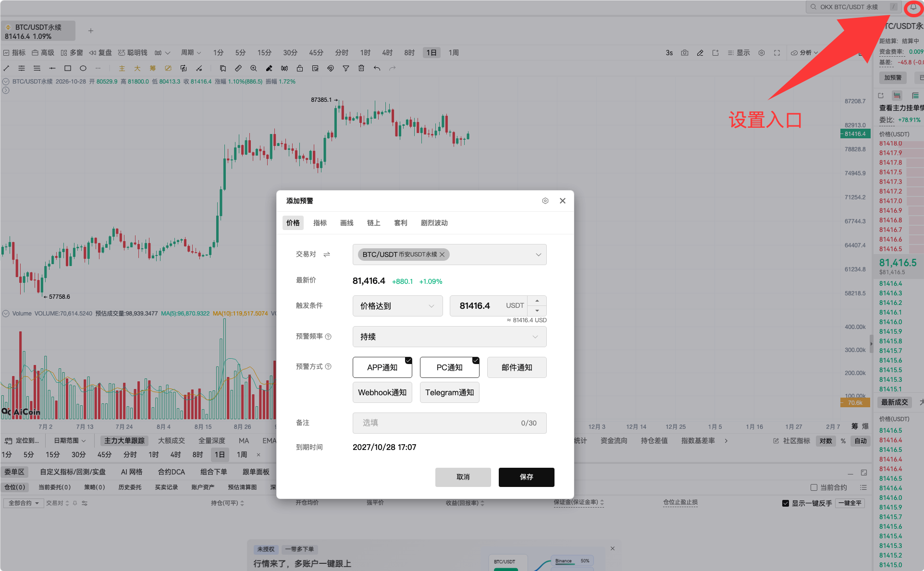Click the 取消 button

coord(463,477)
